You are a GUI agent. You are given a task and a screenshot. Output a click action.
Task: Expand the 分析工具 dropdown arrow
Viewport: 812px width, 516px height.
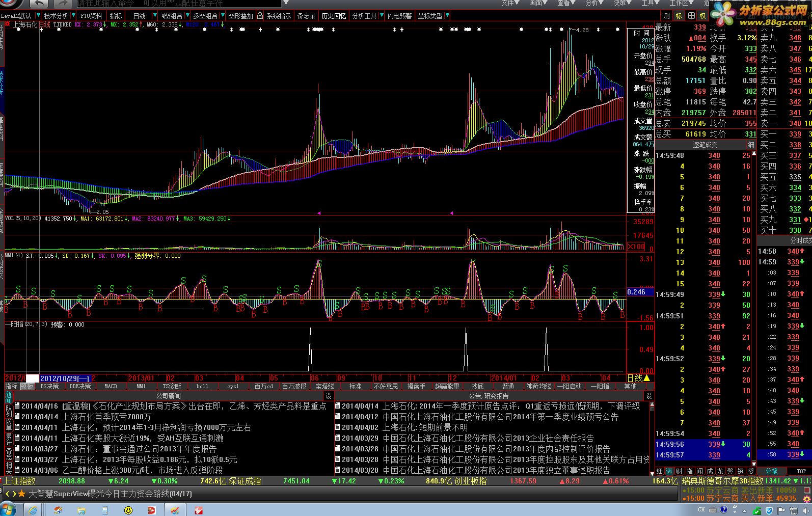382,16
